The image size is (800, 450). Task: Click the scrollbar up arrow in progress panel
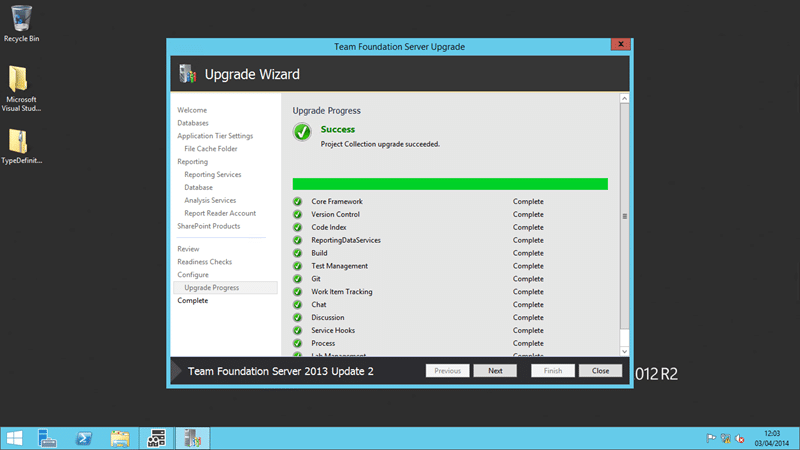tap(624, 98)
